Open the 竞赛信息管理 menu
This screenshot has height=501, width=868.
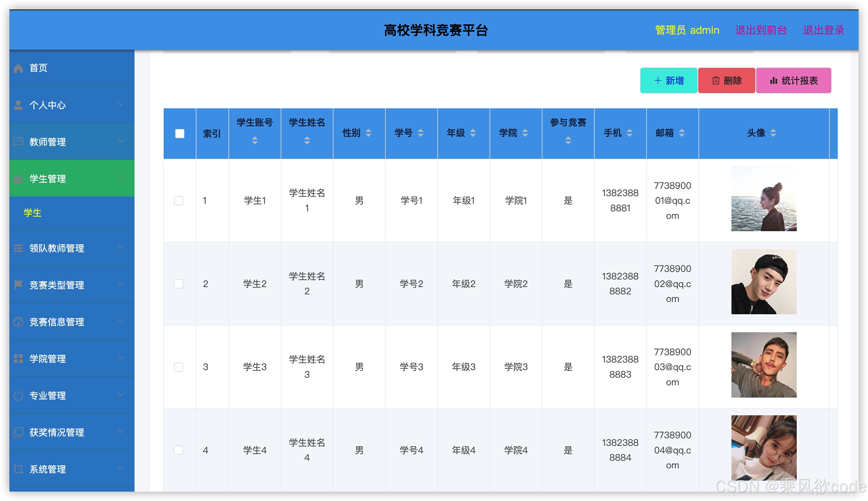[57, 322]
